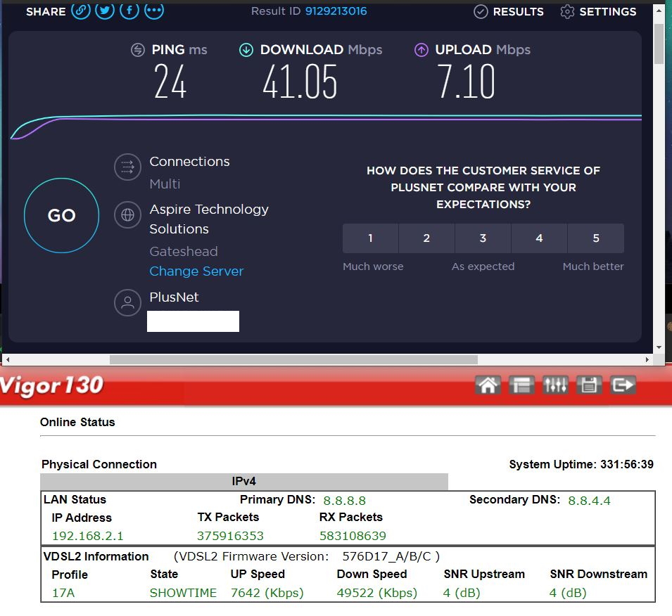The image size is (672, 616).
Task: Open the RESULTS page
Action: (509, 11)
